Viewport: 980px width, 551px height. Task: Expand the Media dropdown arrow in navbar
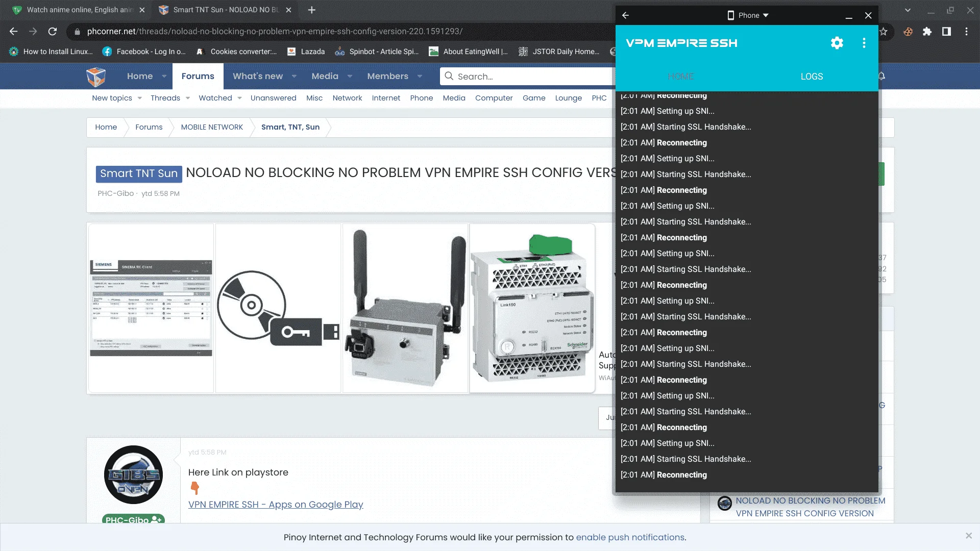coord(350,77)
